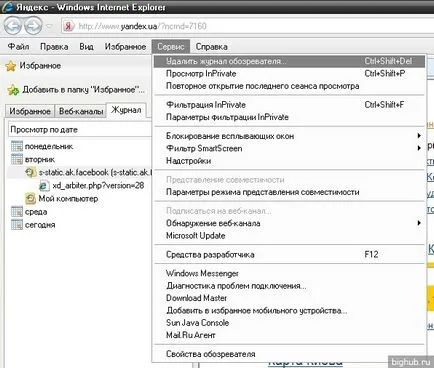Open the Вид menu

86,47
